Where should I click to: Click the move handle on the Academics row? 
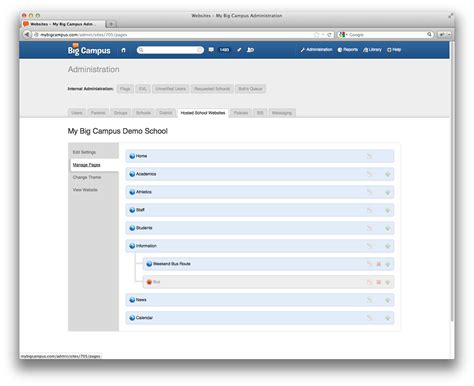point(388,174)
